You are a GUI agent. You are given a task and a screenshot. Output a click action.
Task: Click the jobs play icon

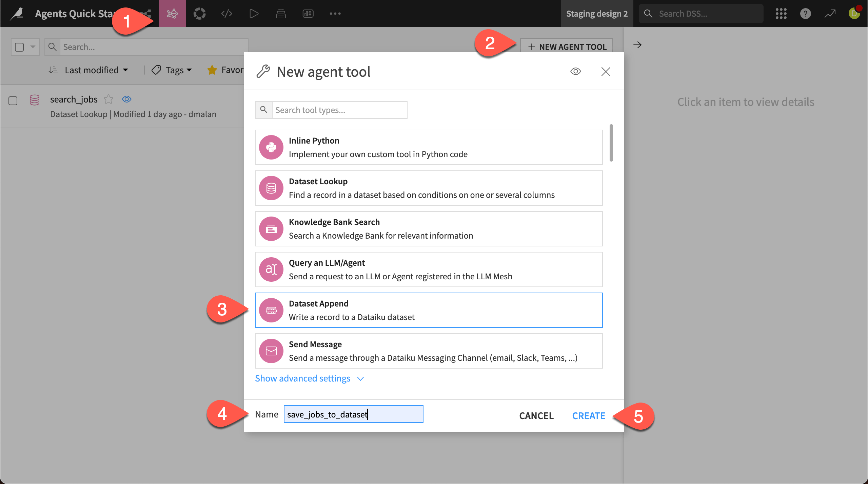pos(254,14)
